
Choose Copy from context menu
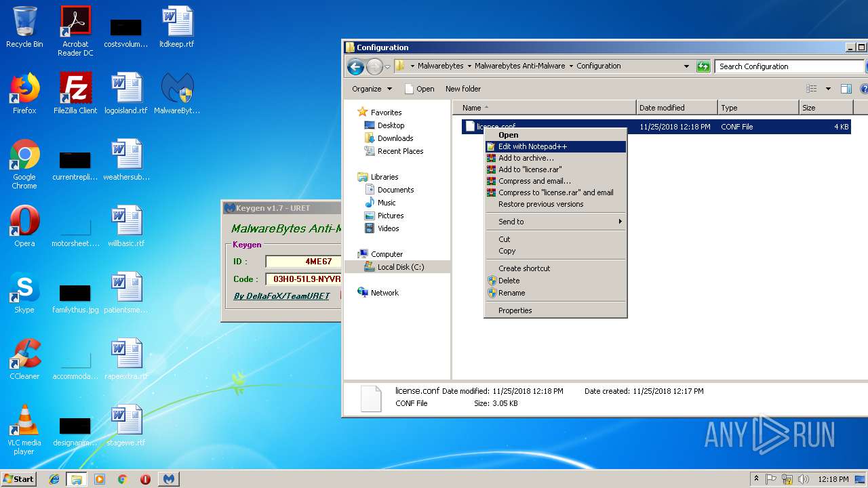[555, 251]
